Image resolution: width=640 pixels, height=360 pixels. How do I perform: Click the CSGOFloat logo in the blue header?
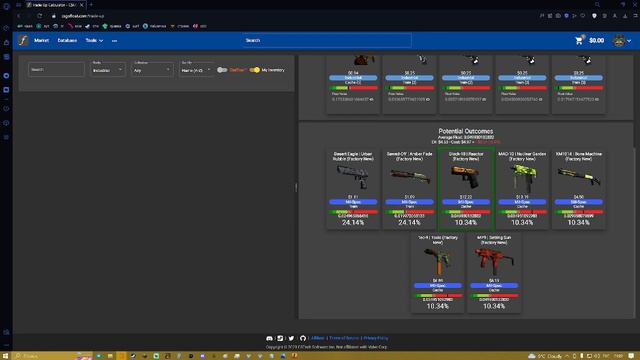click(x=23, y=40)
